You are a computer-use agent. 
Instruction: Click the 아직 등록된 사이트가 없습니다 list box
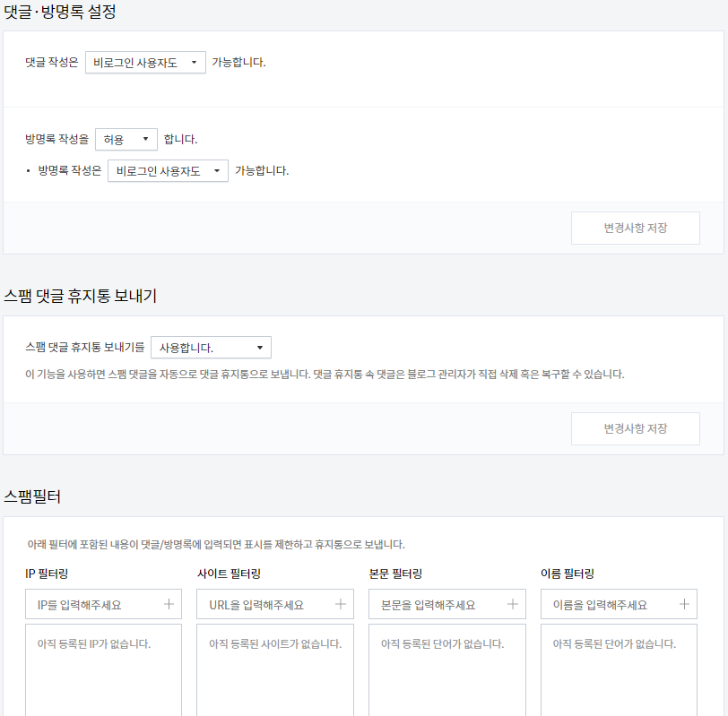pos(275,670)
